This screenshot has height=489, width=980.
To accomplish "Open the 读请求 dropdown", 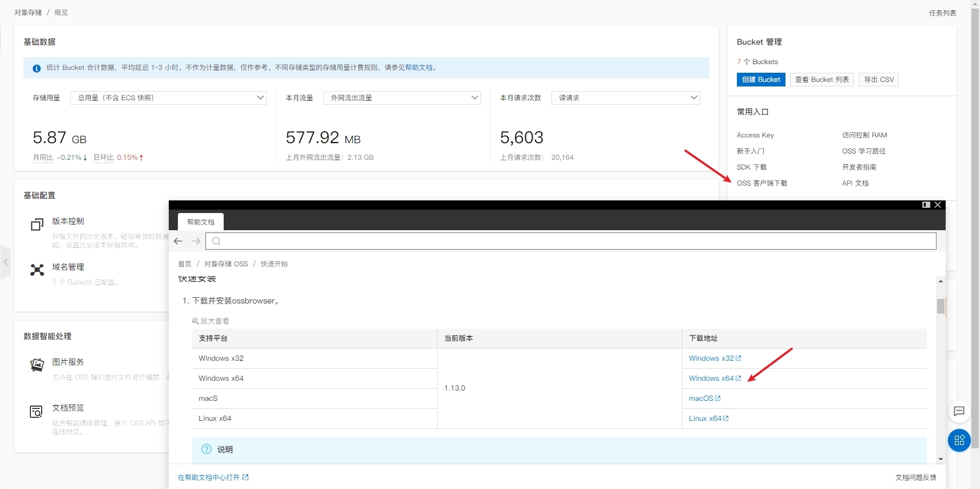I will [626, 98].
